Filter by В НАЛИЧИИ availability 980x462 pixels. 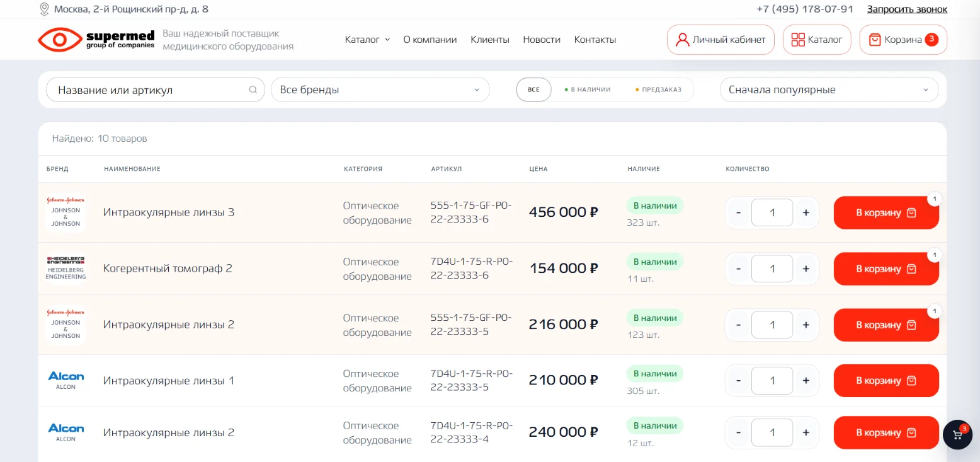pyautogui.click(x=588, y=90)
